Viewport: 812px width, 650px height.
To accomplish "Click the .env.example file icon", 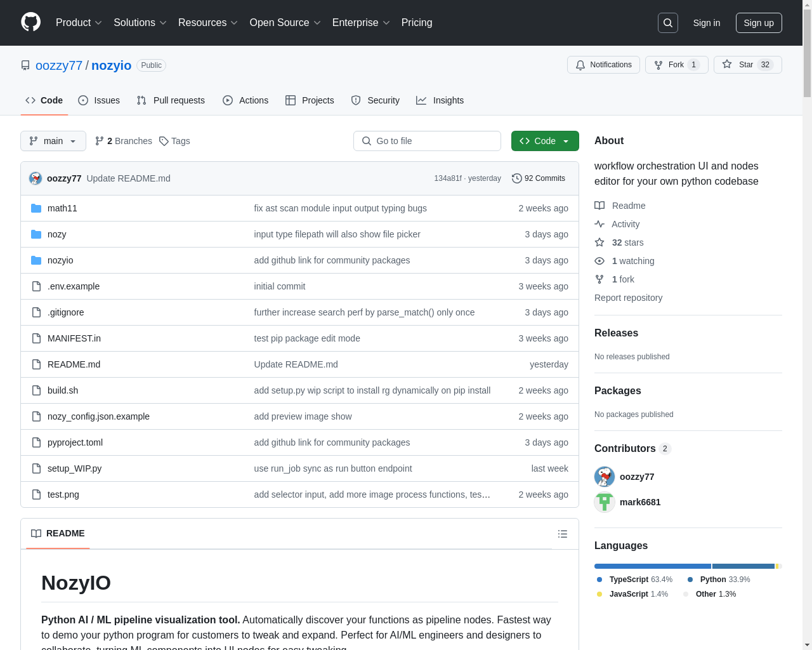I will pos(36,286).
